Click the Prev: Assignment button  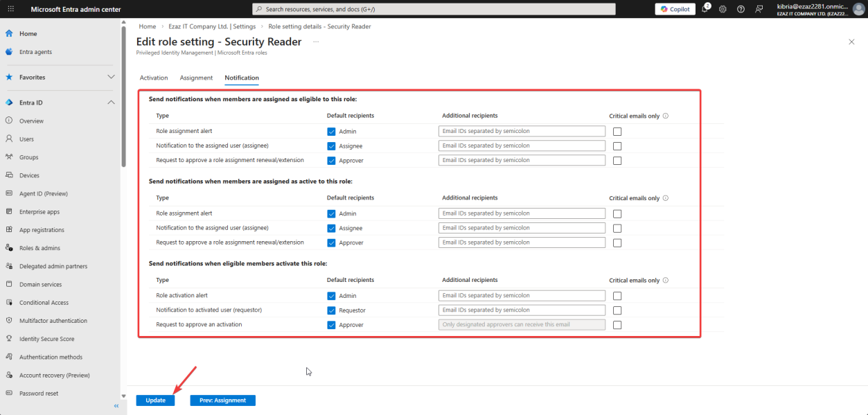pos(223,400)
